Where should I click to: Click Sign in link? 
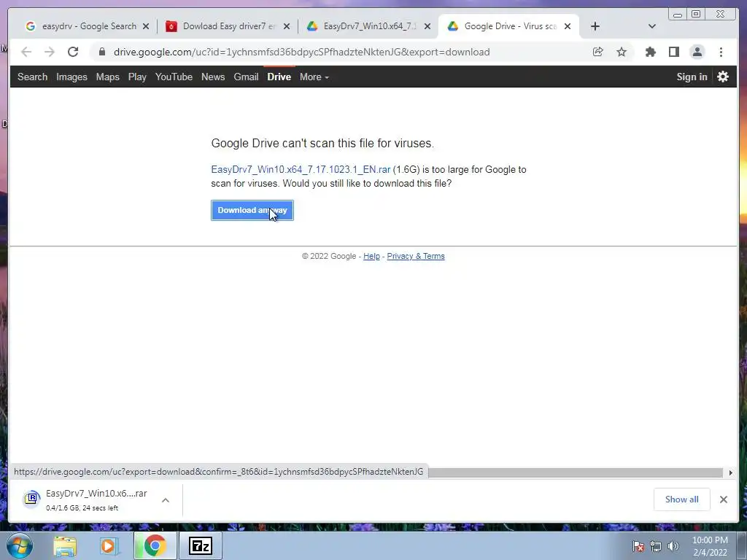point(692,77)
